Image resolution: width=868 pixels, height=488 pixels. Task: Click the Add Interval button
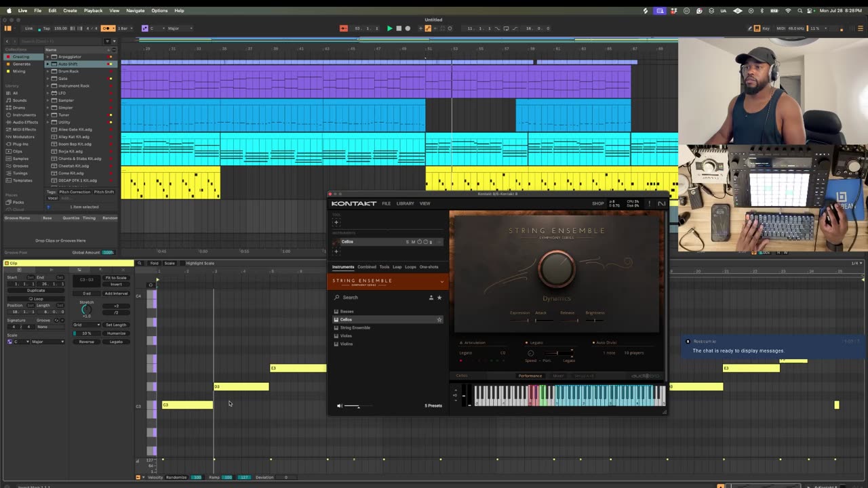click(x=115, y=293)
